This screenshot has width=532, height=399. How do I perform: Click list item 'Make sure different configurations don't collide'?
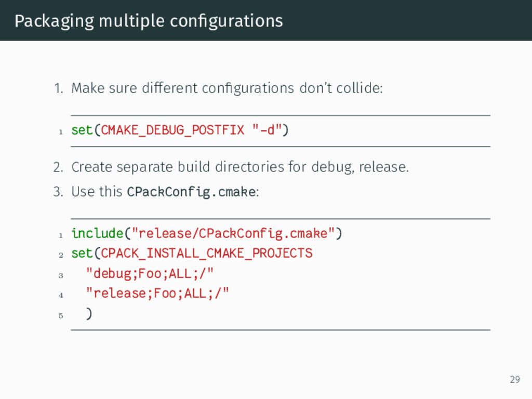(227, 88)
